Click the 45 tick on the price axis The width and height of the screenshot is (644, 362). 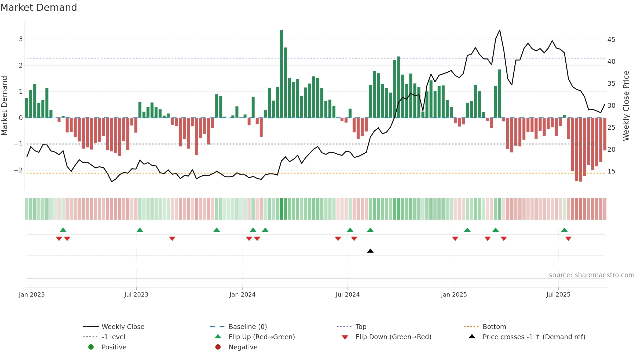coord(611,40)
